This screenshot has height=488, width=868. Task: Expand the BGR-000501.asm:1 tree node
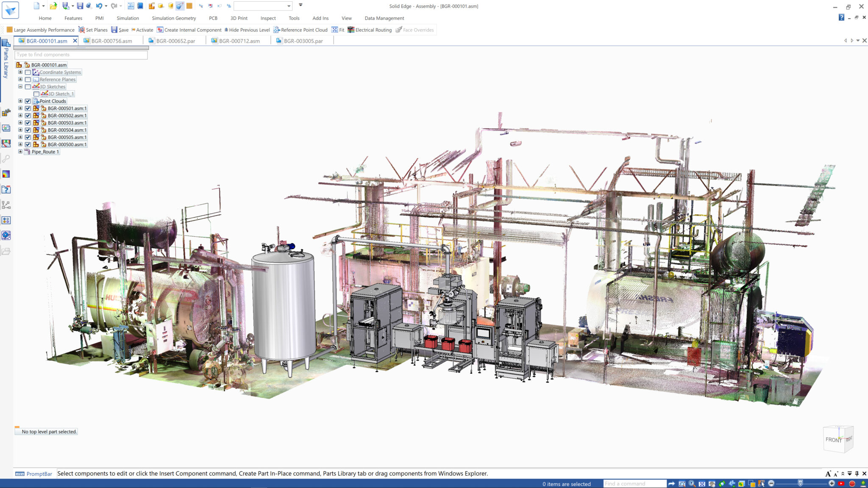pos(20,108)
